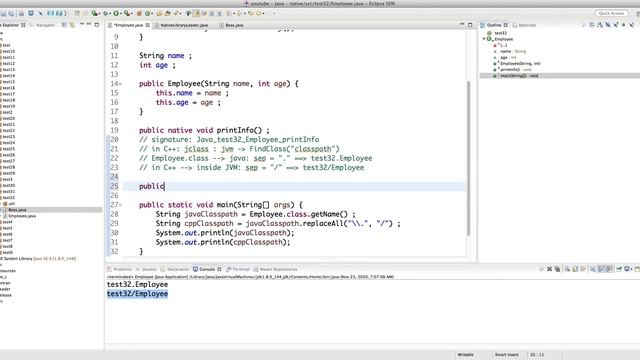Click the Quick Access search field

click(611, 13)
